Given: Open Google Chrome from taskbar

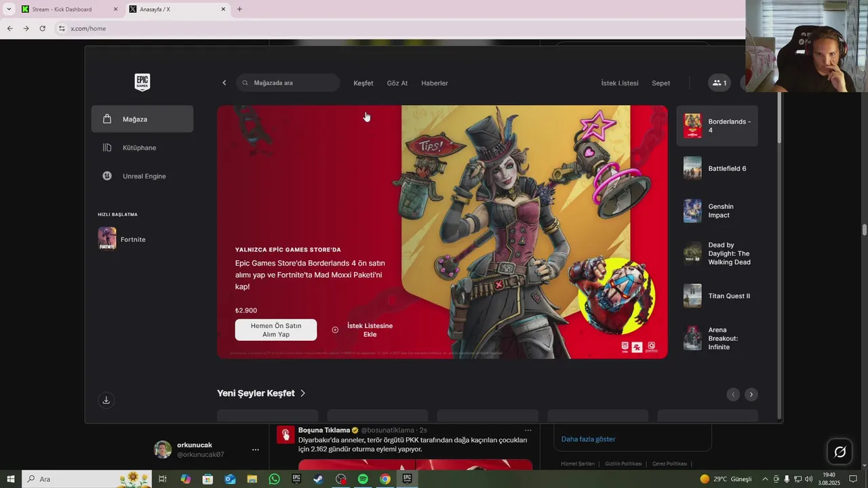Looking at the screenshot, I should click(384, 479).
